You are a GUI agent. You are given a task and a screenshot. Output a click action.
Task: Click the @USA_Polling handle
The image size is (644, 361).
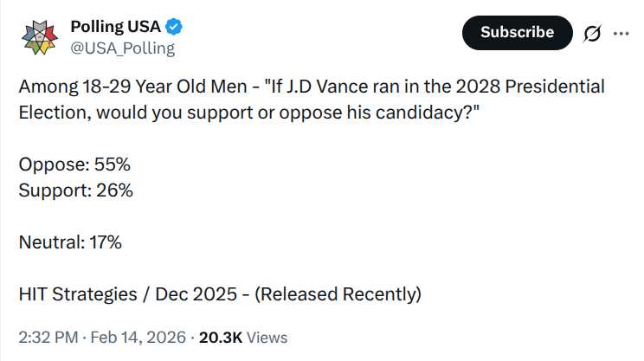pyautogui.click(x=122, y=48)
